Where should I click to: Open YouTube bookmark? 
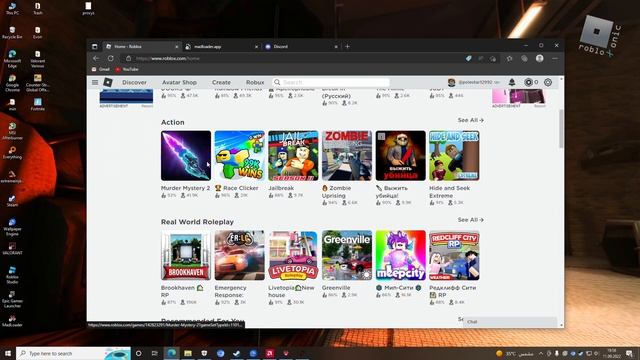tap(127, 69)
